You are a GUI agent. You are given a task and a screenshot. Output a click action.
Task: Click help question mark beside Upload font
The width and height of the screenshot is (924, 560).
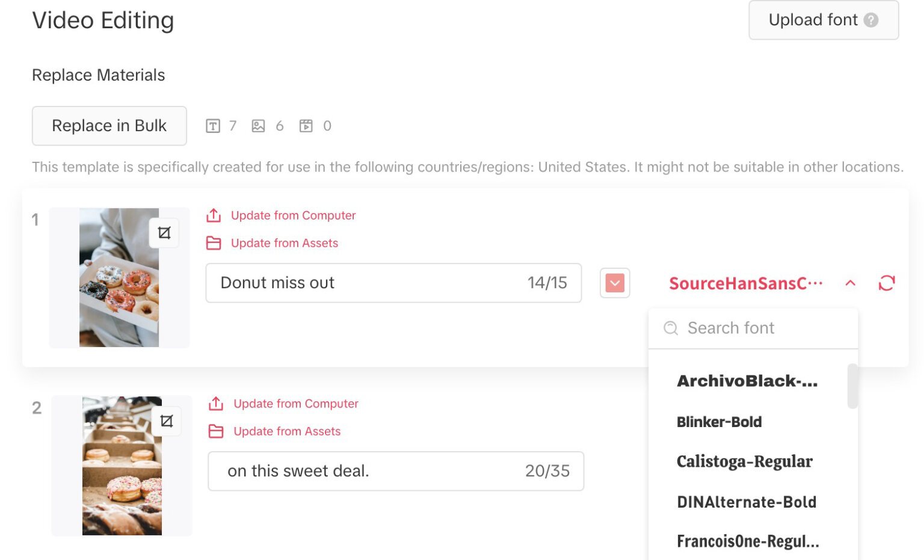[x=870, y=20]
